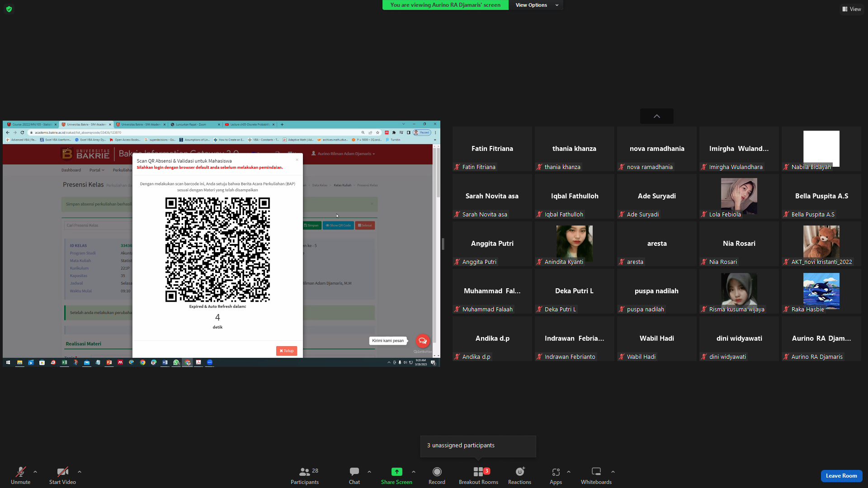Open the Chrome extensions puzzle icon
868x488 pixels.
pos(394,132)
